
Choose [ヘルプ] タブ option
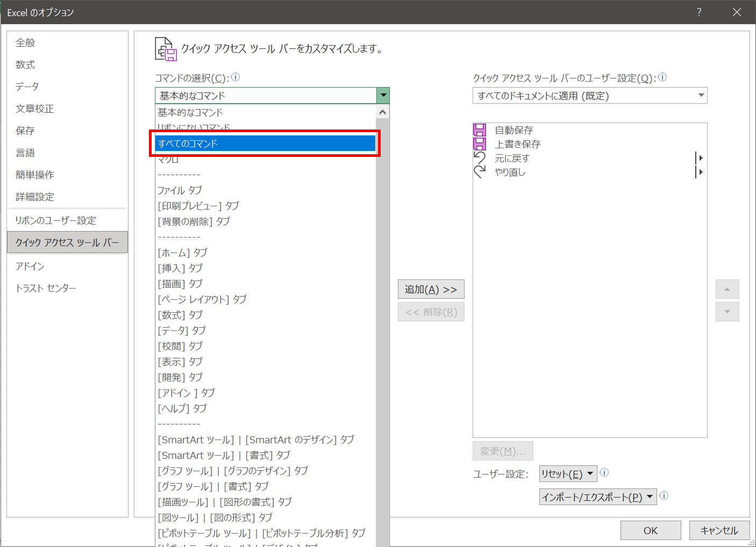tap(266, 408)
